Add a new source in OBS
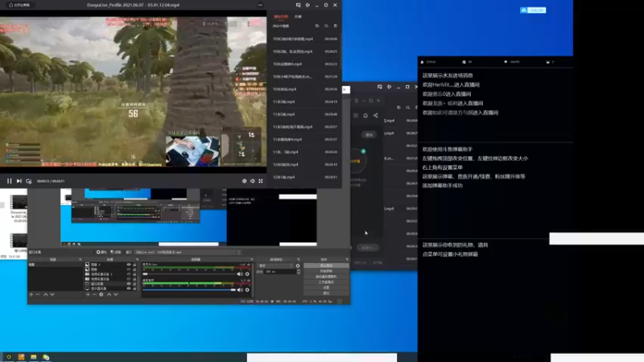This screenshot has height=362, width=644. 88,294
